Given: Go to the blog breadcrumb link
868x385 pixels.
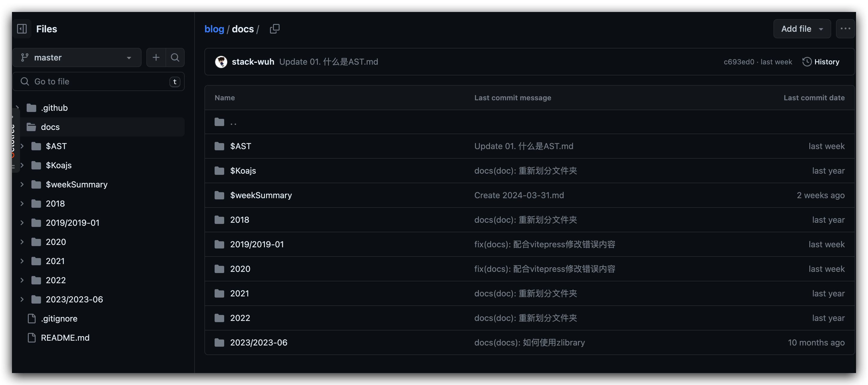Looking at the screenshot, I should (x=214, y=29).
